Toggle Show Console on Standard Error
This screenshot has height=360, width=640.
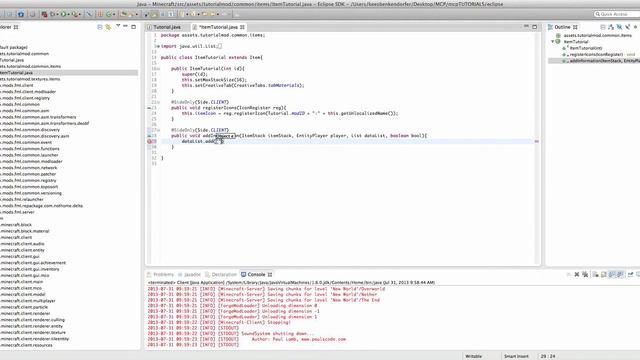point(620,274)
